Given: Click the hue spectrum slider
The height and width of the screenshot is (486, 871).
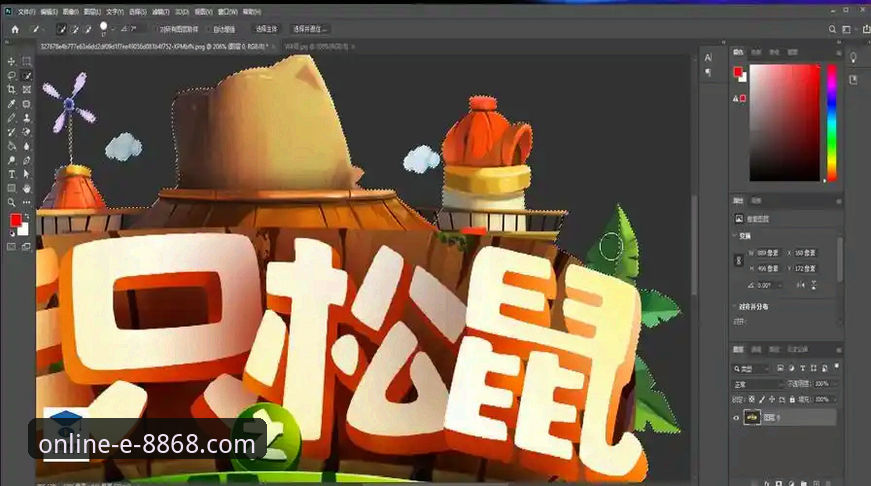Looking at the screenshot, I should click(x=832, y=122).
